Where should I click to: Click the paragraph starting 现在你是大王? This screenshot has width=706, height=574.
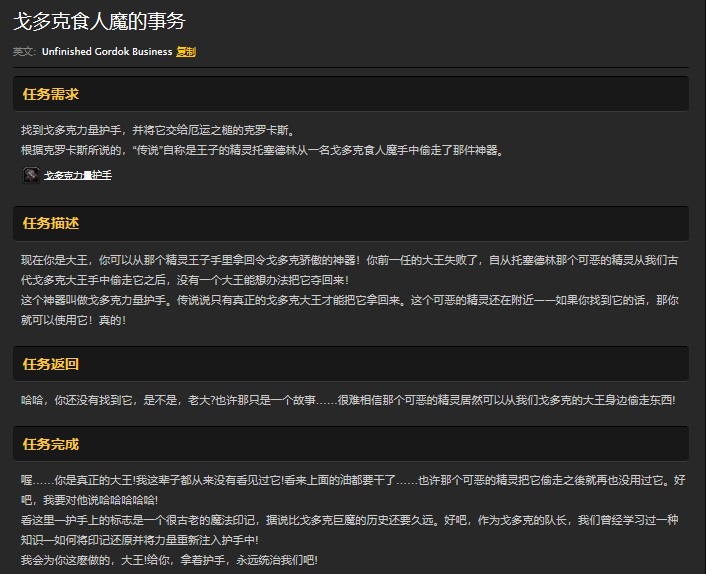(x=349, y=270)
